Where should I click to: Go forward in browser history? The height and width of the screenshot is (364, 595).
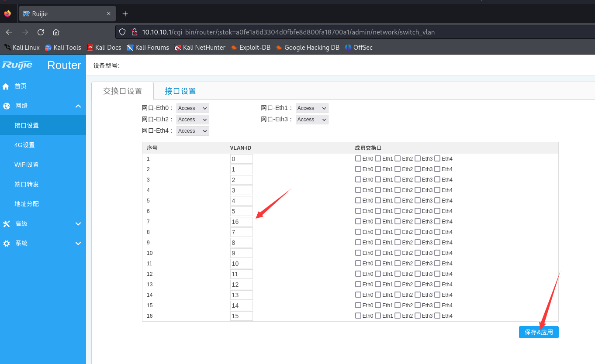[25, 32]
